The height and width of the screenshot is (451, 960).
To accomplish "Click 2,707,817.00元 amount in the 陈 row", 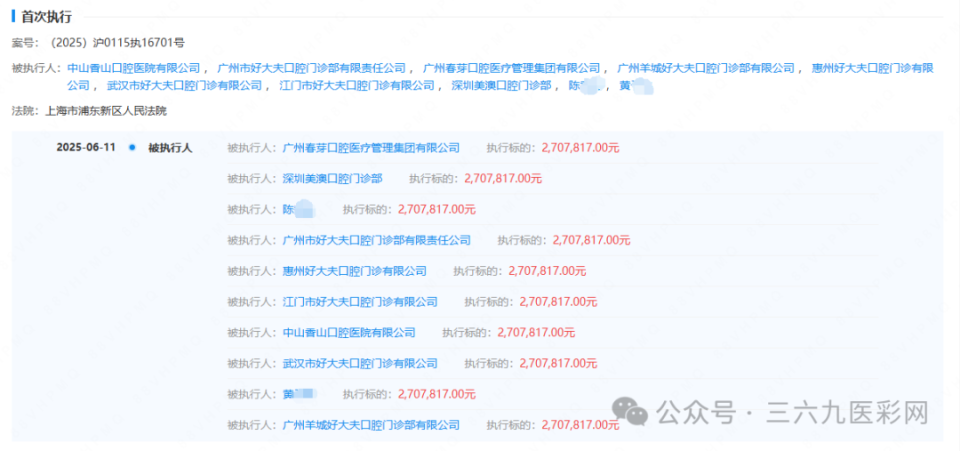I will tap(437, 209).
